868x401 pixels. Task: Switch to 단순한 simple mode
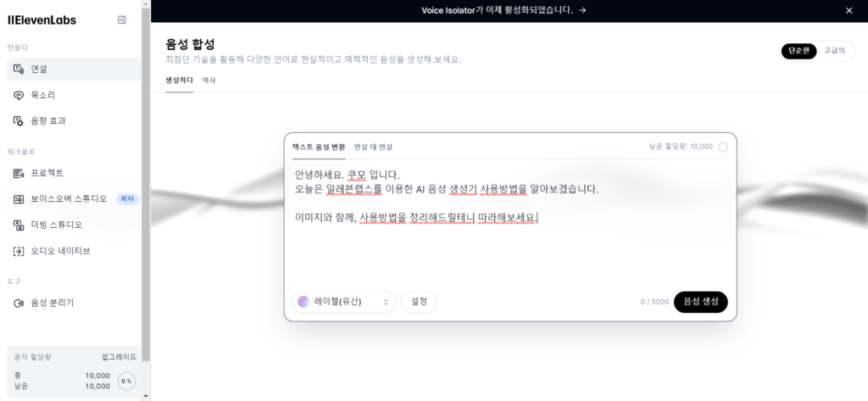click(x=798, y=51)
